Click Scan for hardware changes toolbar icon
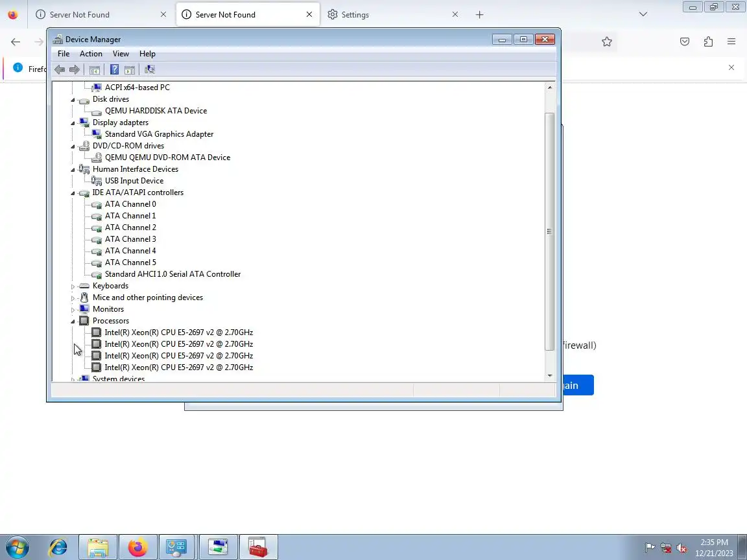The image size is (747, 560). click(x=150, y=69)
